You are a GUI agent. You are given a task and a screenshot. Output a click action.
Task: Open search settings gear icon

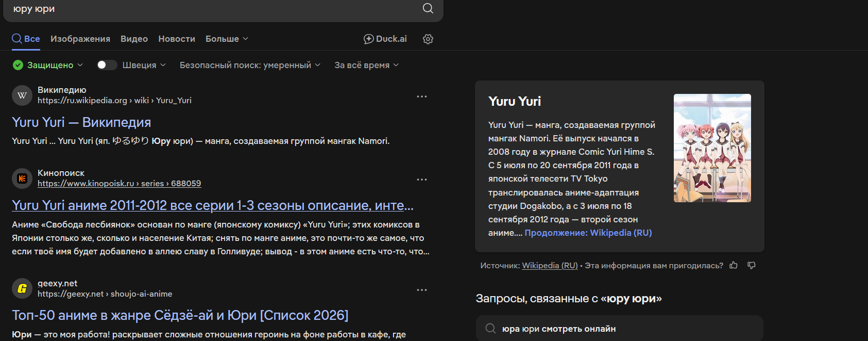[428, 39]
